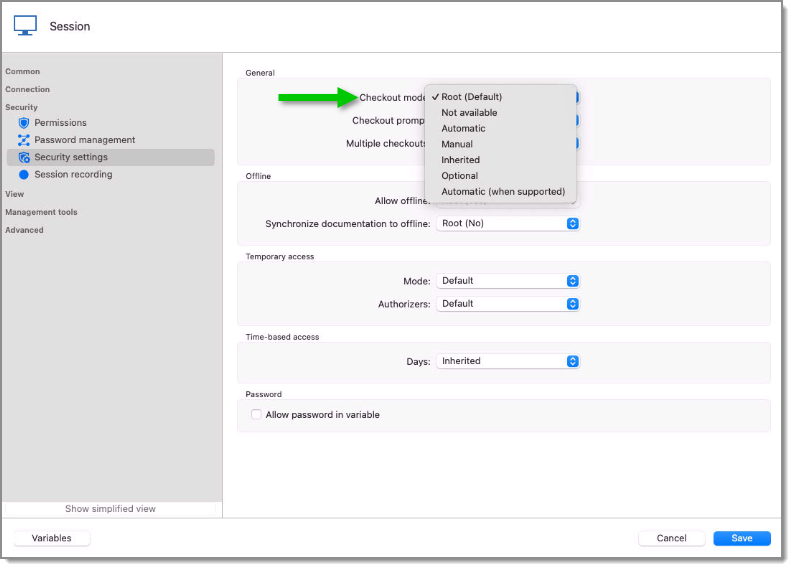Click the Session monitor icon in header

click(x=25, y=26)
